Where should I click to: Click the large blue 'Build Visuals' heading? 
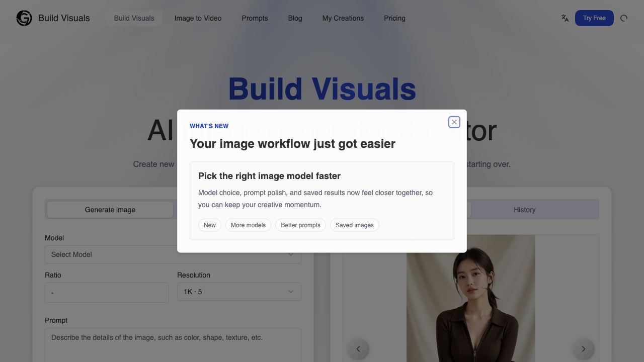[x=322, y=89]
